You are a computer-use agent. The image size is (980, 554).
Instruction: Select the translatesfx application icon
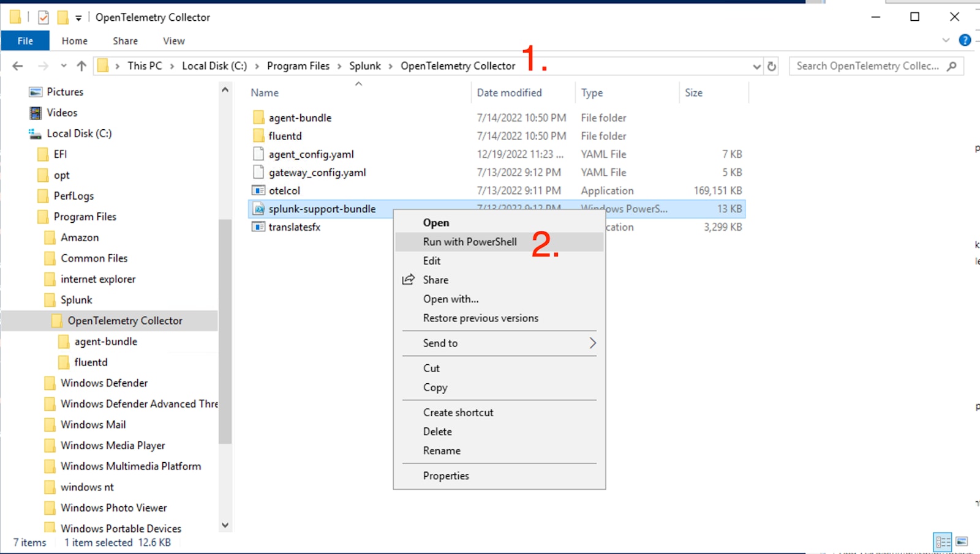[x=258, y=227]
